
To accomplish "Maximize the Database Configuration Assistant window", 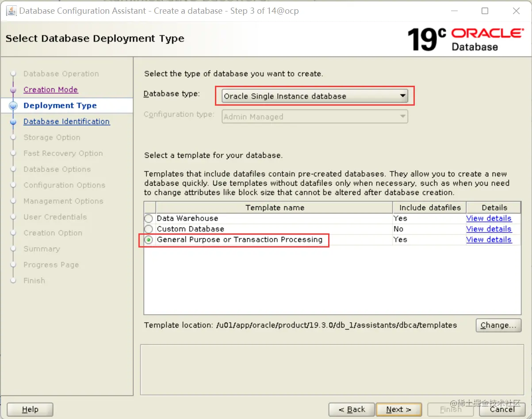I will 485,11.
